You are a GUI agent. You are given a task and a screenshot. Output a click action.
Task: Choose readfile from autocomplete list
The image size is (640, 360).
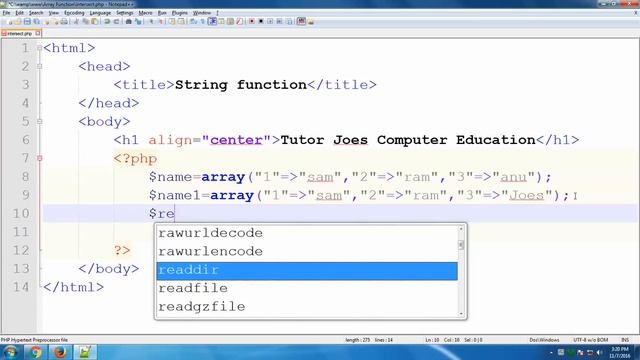[x=307, y=289]
